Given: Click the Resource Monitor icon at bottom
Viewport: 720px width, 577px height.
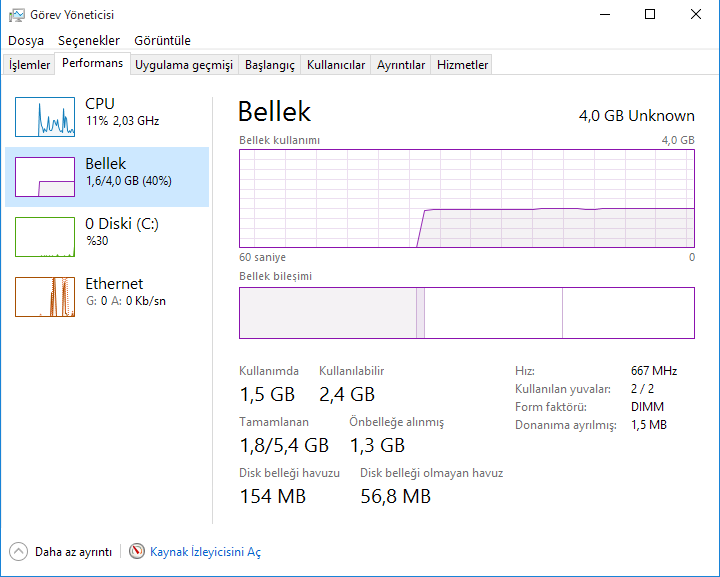Looking at the screenshot, I should point(137,551).
